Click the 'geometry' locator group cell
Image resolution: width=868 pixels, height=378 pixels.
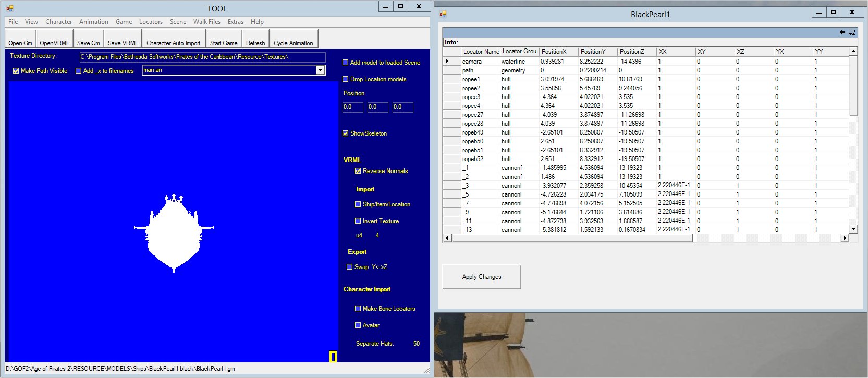(520, 70)
